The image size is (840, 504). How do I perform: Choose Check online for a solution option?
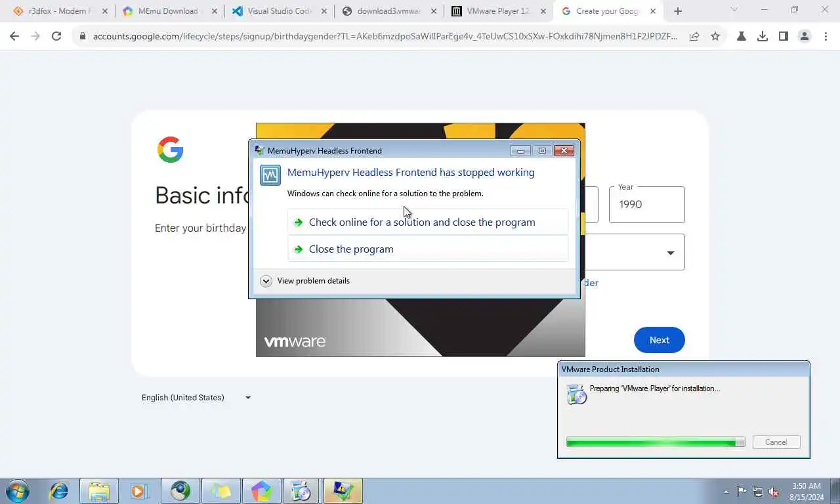click(428, 222)
